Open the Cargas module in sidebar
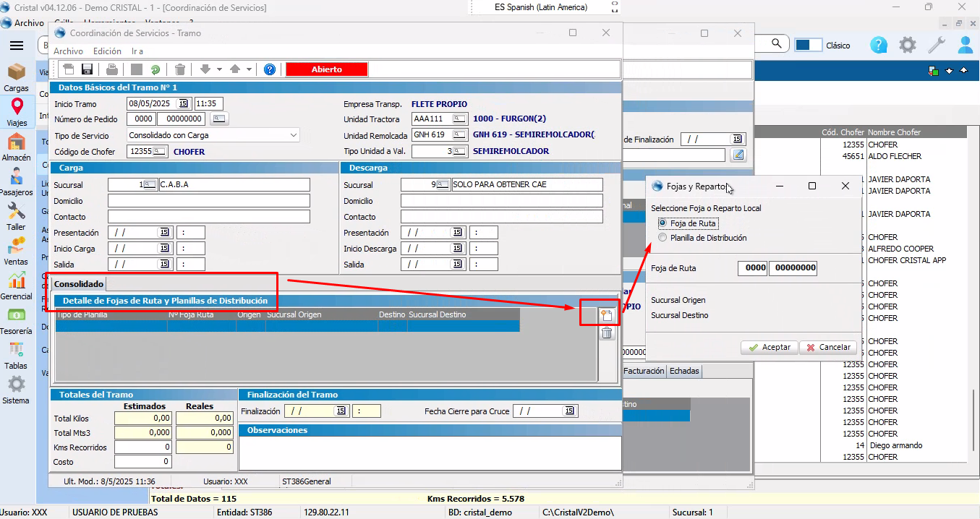The height and width of the screenshot is (519, 980). [16, 78]
